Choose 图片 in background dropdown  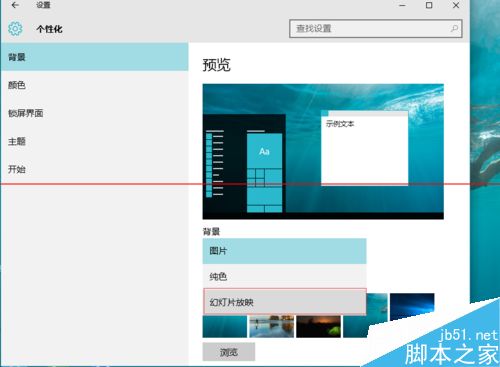pyautogui.click(x=284, y=251)
